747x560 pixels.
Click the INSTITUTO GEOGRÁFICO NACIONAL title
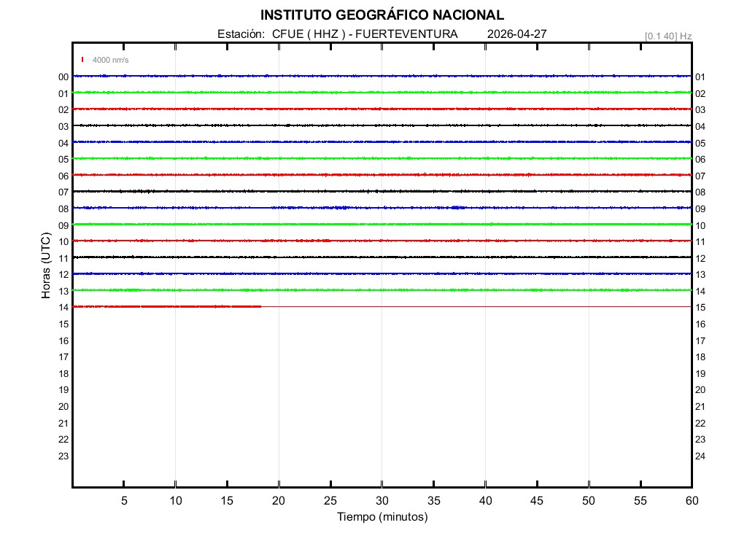coord(382,15)
